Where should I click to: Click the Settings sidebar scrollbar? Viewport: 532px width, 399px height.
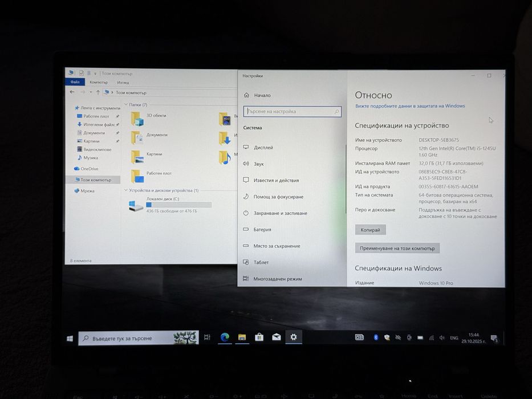[346, 179]
